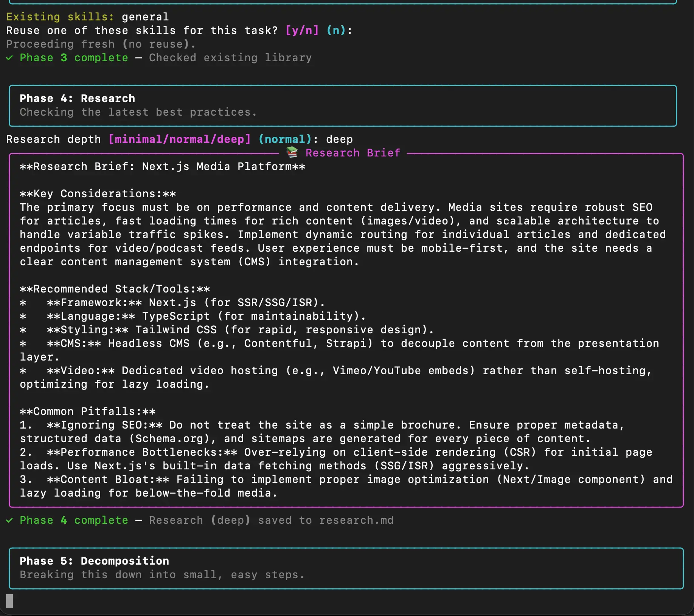Image resolution: width=694 pixels, height=616 pixels.
Task: Click the "**Recommended Stack/Tools:**" heading
Action: click(115, 289)
